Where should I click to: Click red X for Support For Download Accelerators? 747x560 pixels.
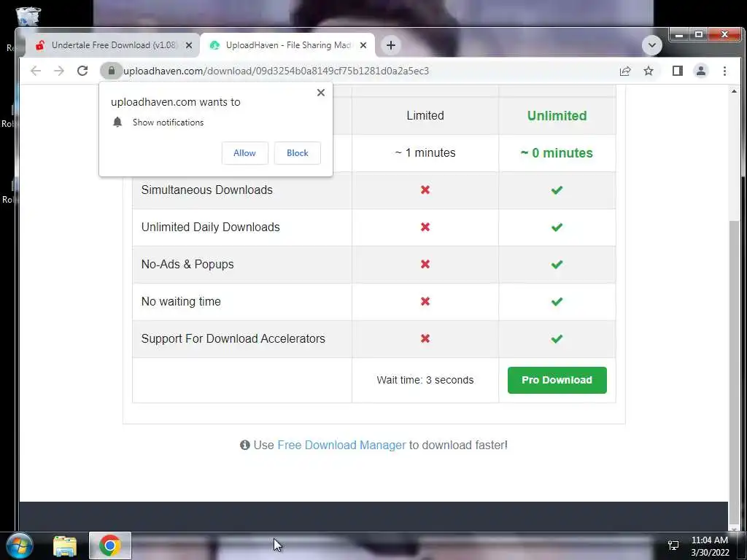pos(425,338)
